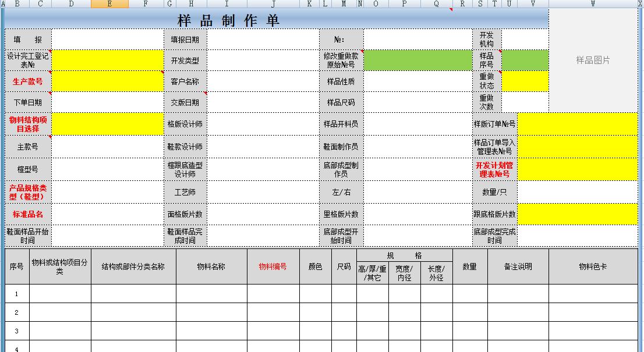Click green cell beside 样品序号

tap(525, 61)
